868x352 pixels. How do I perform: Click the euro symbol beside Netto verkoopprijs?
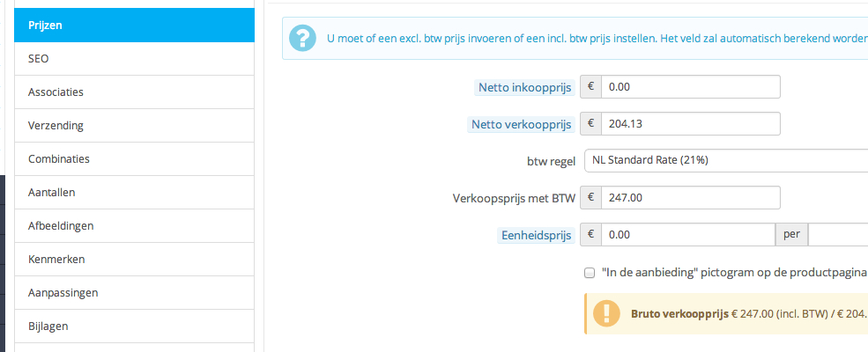(x=590, y=124)
